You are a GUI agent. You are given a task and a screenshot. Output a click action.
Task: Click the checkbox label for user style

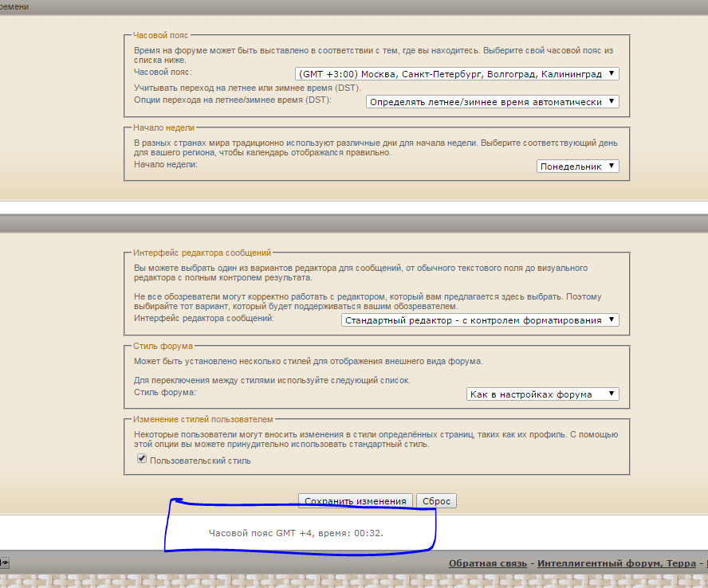click(200, 461)
